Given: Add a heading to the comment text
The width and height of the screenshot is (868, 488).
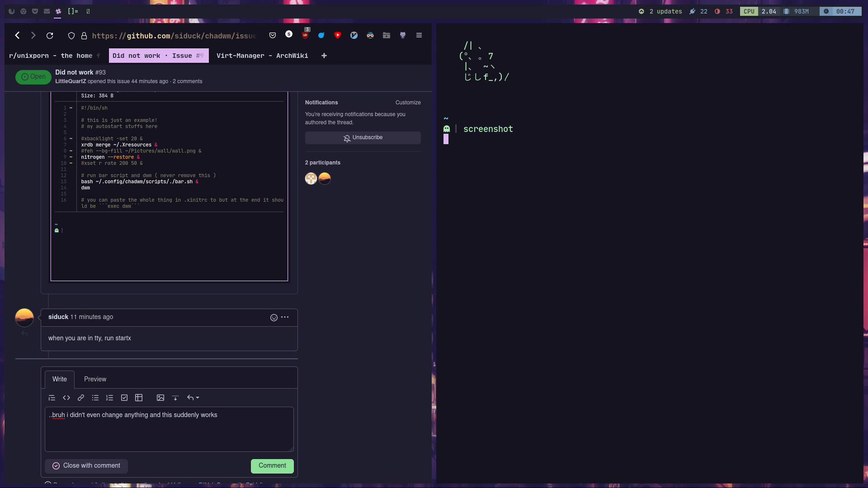Looking at the screenshot, I should coord(52,398).
